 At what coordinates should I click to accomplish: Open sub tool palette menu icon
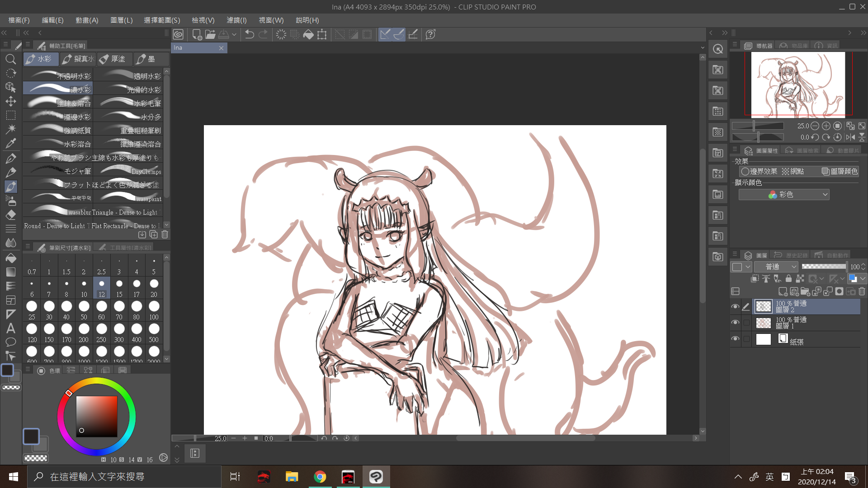pyautogui.click(x=28, y=45)
